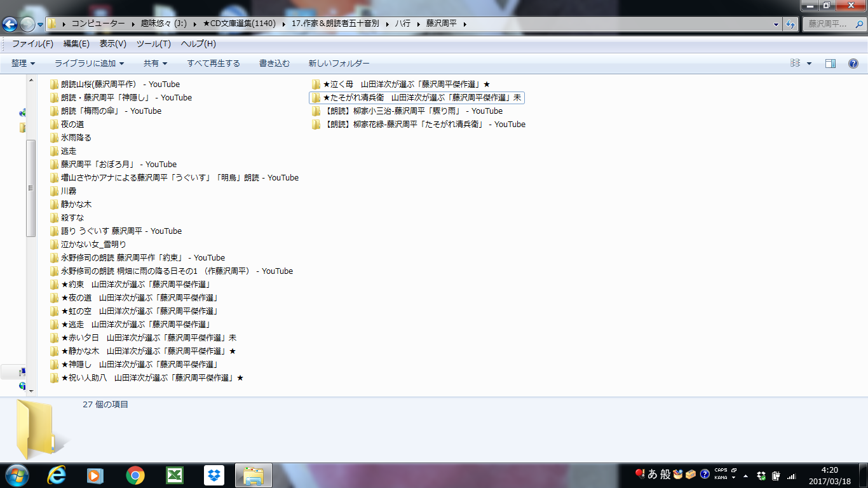This screenshot has width=868, height=488.
Task: Refresh the folder via address bar refresh icon
Action: click(x=791, y=24)
